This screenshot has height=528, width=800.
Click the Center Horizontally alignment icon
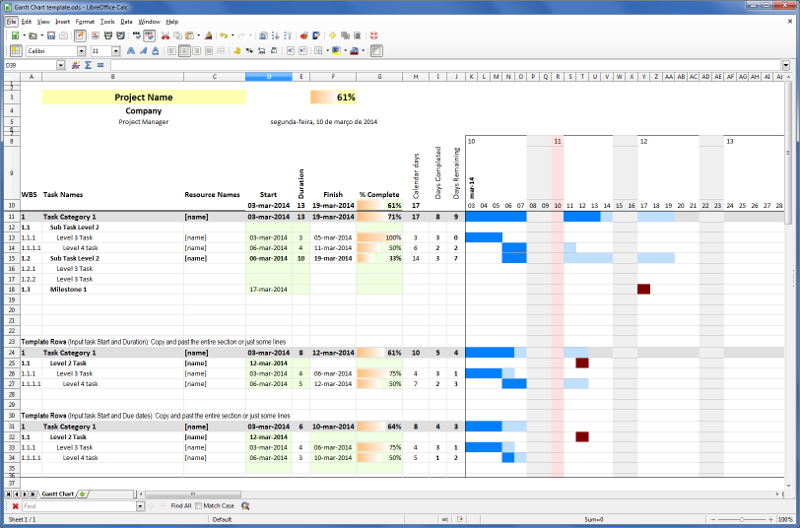184,50
